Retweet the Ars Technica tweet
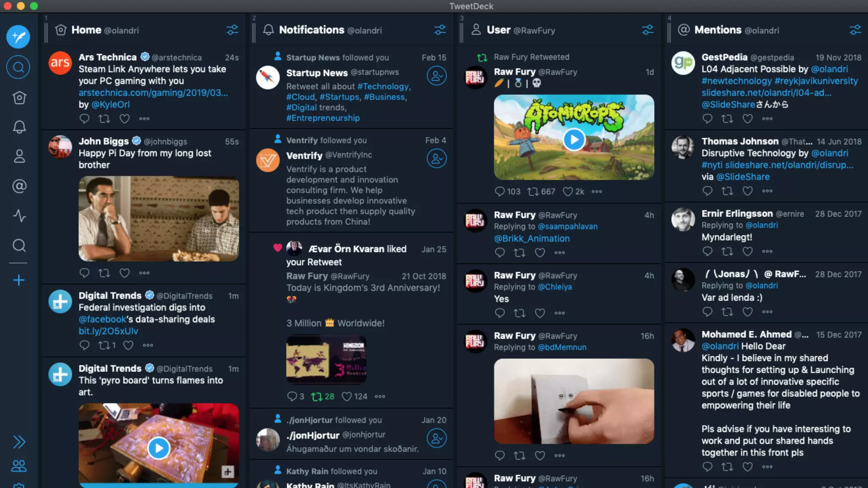Image resolution: width=868 pixels, height=488 pixels. tap(104, 119)
